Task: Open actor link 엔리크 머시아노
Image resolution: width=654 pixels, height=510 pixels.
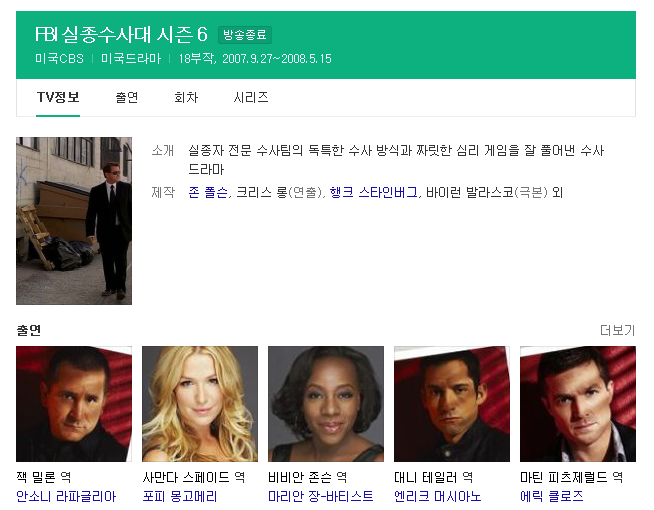Action: 438,496
